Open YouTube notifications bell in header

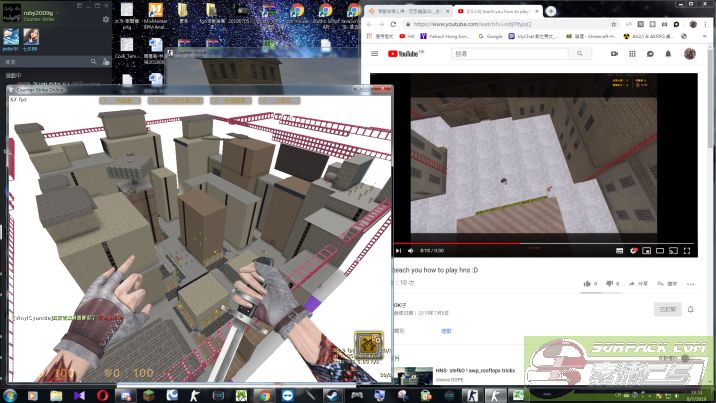click(668, 53)
